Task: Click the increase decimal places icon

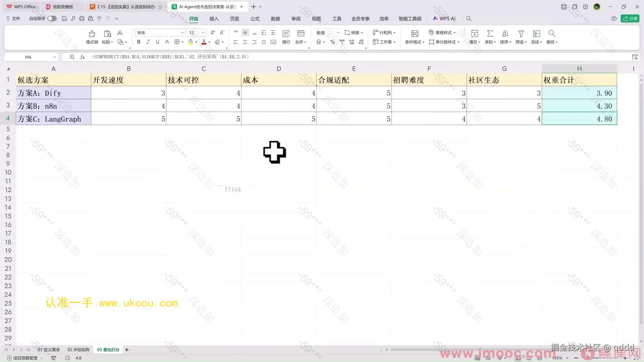Action: pos(352,42)
